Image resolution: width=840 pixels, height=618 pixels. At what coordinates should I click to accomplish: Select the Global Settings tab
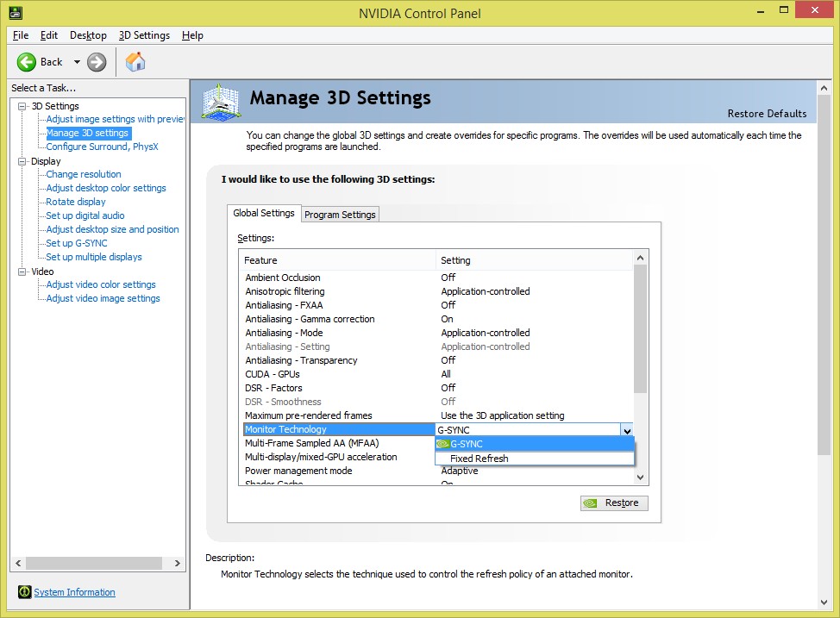click(264, 213)
